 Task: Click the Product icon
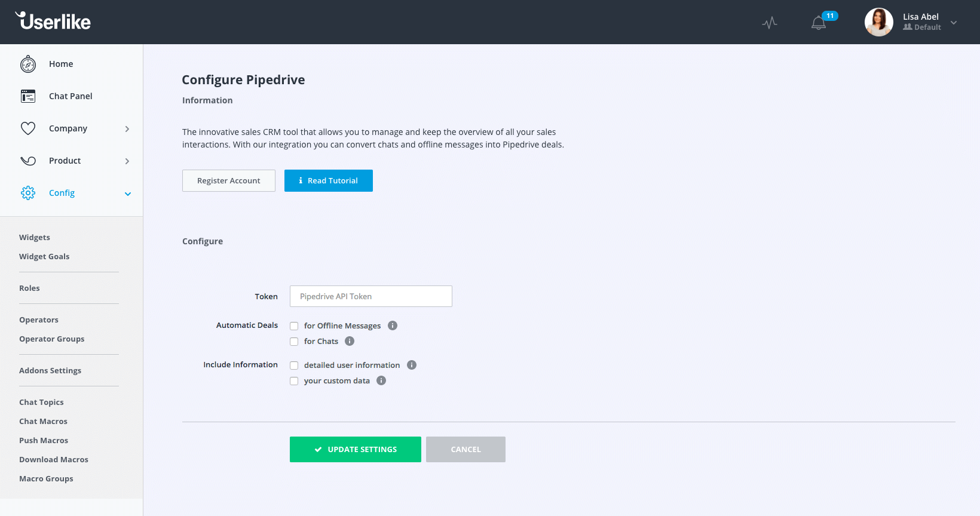pyautogui.click(x=28, y=161)
